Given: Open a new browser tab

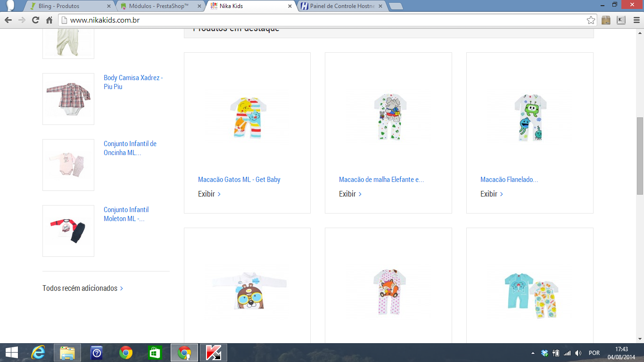Looking at the screenshot, I should [396, 6].
